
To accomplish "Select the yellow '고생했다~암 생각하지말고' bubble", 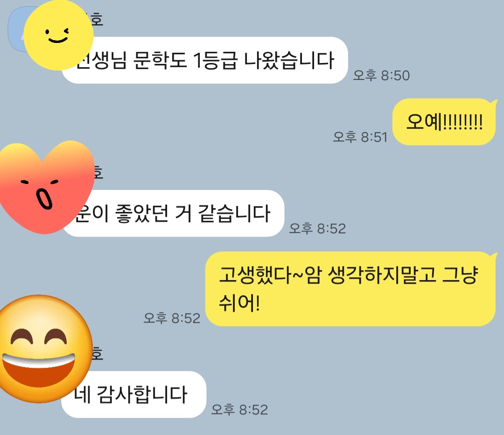I will [x=350, y=289].
